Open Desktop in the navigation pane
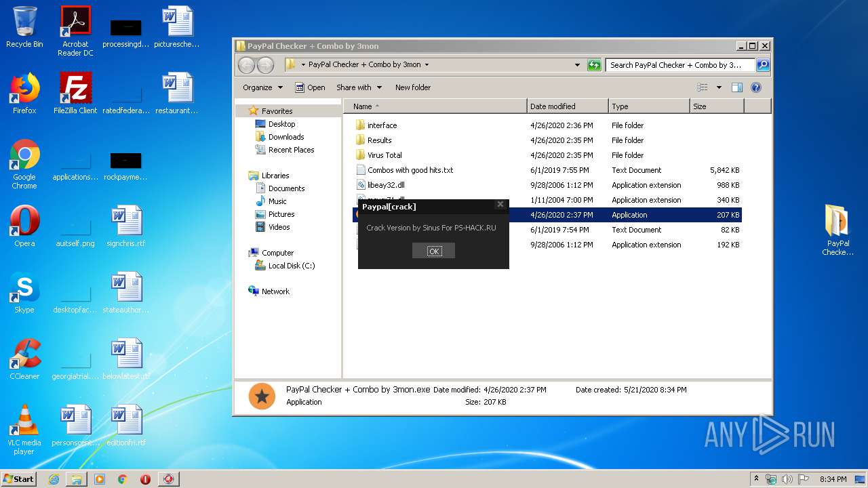Viewport: 868px width, 488px height. coord(281,124)
